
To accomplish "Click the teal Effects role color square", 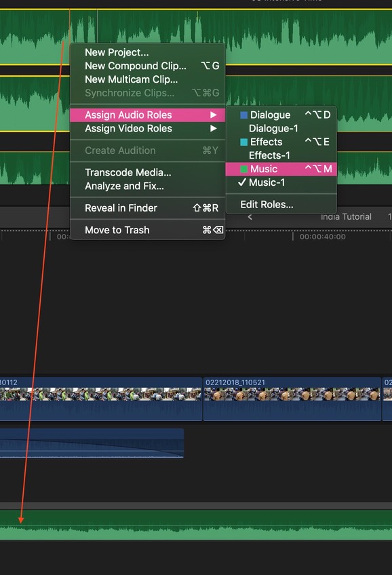I will (x=243, y=142).
